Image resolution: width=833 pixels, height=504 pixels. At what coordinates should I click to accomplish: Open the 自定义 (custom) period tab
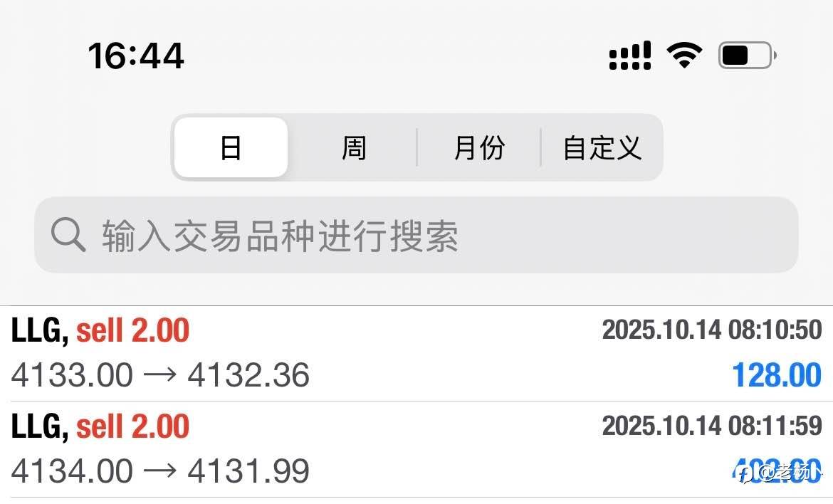[602, 148]
